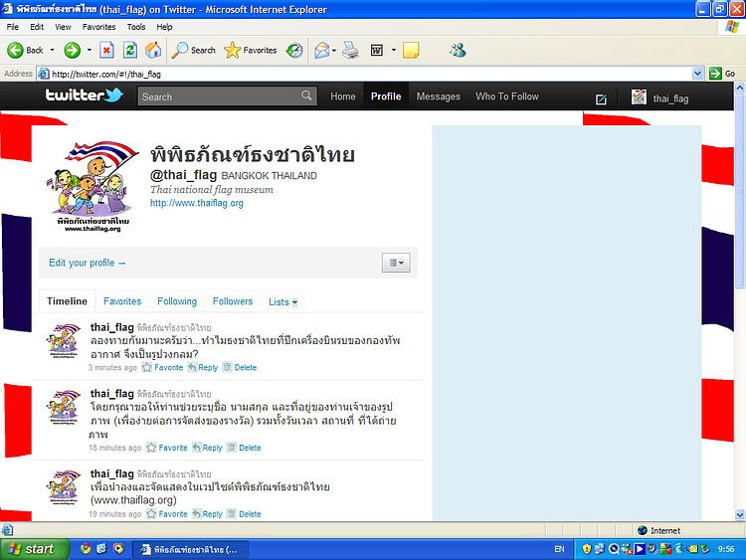The image size is (746, 560).
Task: Select the IE window taskbar button
Action: (x=189, y=549)
